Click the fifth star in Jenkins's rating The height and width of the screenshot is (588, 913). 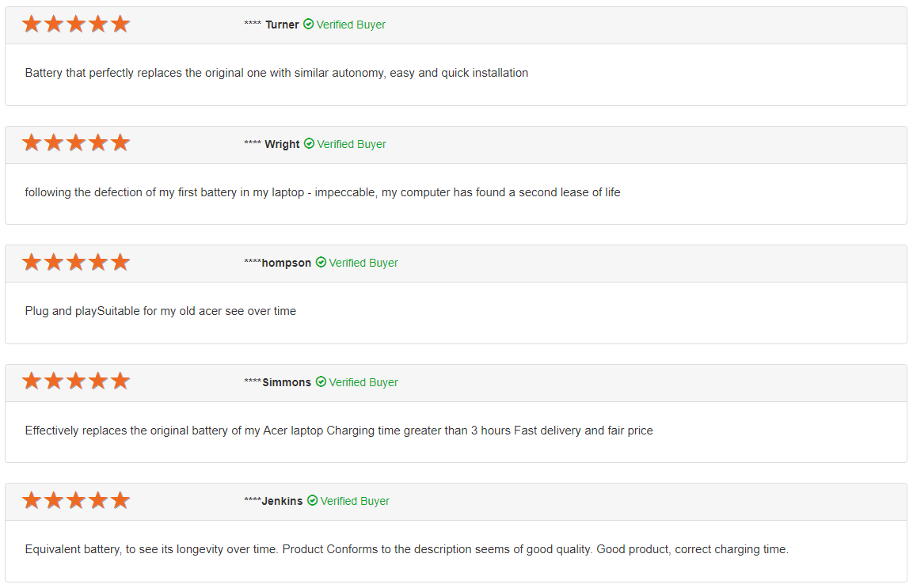[x=120, y=501]
